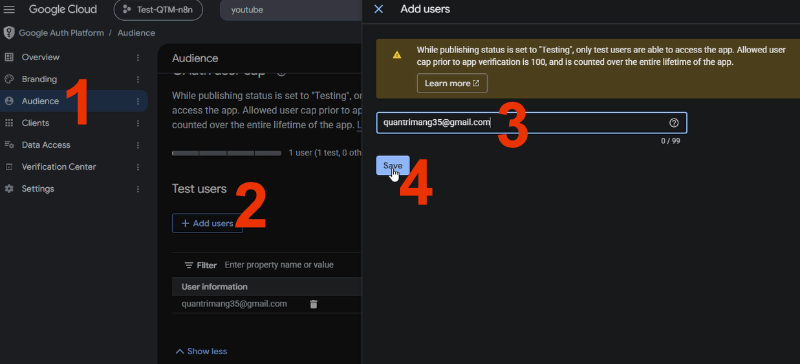Open three-dot options beside Clients
Screen dimensions: 800x364
pos(138,123)
